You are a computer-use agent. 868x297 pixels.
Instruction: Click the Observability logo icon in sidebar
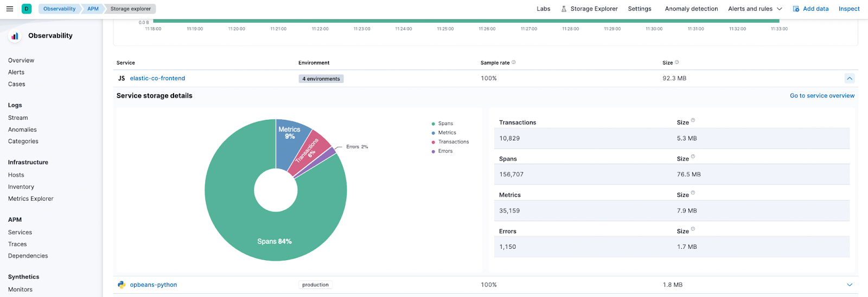click(x=15, y=36)
